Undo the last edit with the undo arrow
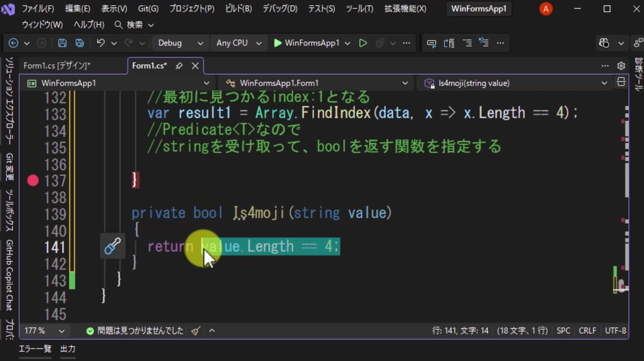This screenshot has width=644, height=361. (101, 43)
